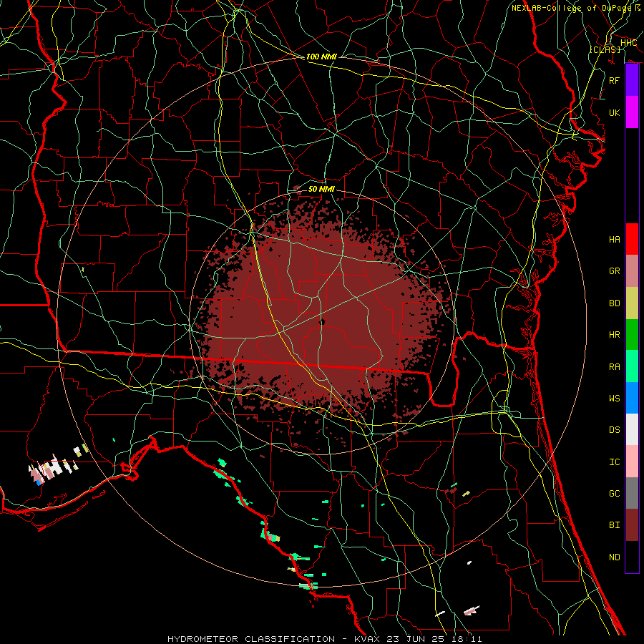The width and height of the screenshot is (644, 644).
Task: Click the RA light green legend swatch
Action: pyautogui.click(x=632, y=366)
